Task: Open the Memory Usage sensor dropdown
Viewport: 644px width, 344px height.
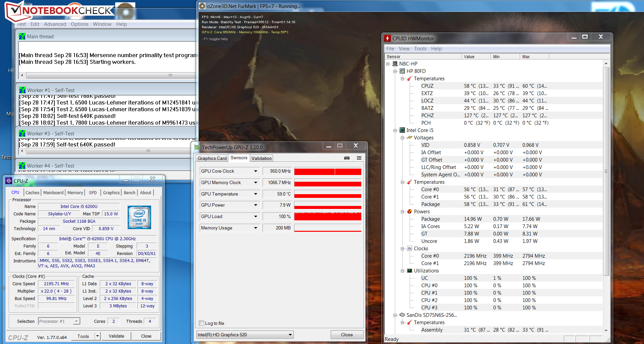Action: point(256,228)
